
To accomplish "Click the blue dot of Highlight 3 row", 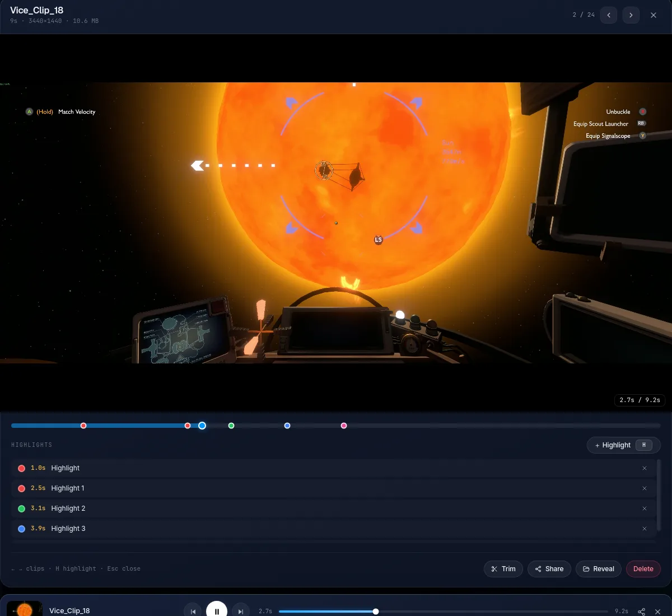I will point(21,529).
